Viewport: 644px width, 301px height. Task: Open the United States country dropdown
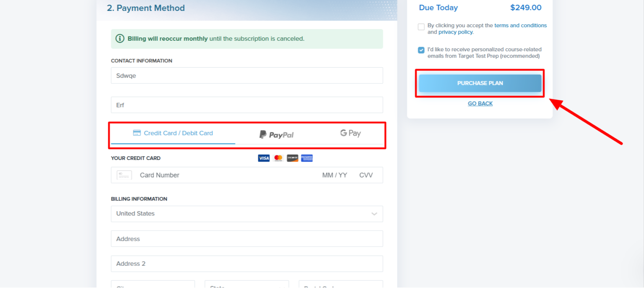[x=247, y=214]
